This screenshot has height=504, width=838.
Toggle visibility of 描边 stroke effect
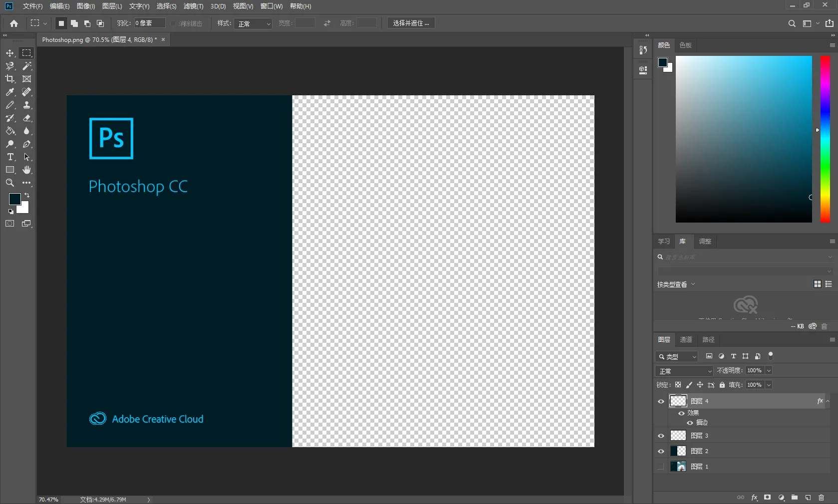point(690,423)
